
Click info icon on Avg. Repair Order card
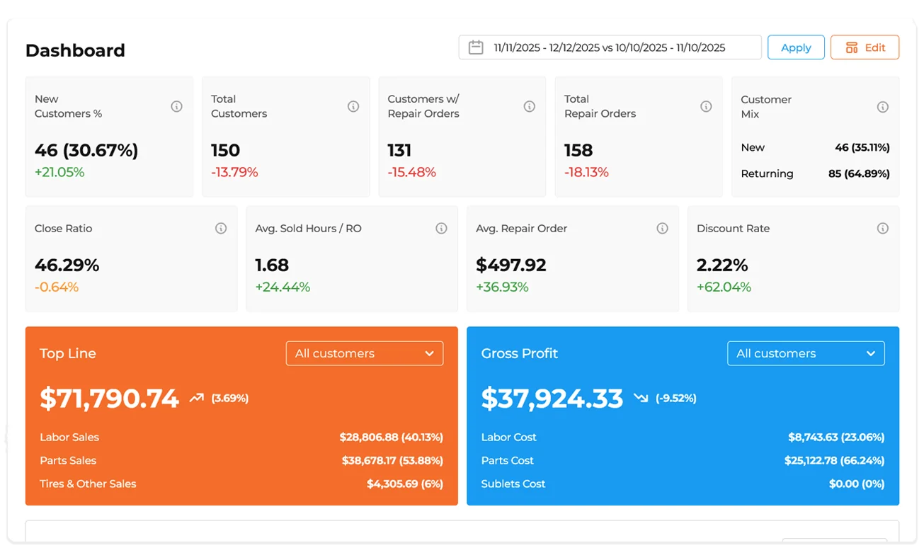coord(662,229)
